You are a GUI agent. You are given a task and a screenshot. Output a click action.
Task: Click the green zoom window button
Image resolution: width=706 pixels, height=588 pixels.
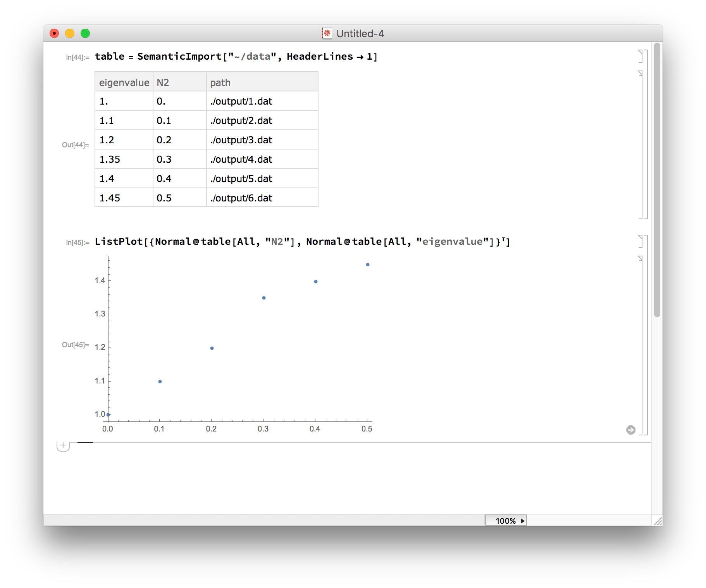coord(85,33)
